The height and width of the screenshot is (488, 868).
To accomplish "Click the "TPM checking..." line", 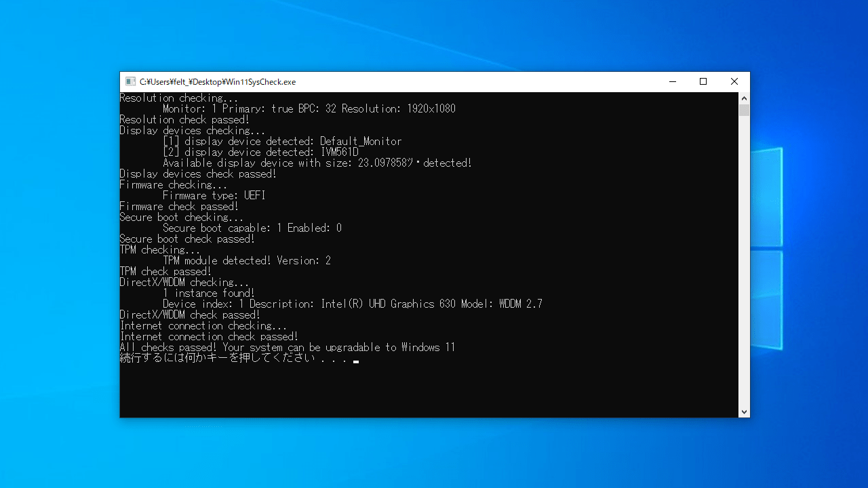I will (x=160, y=249).
